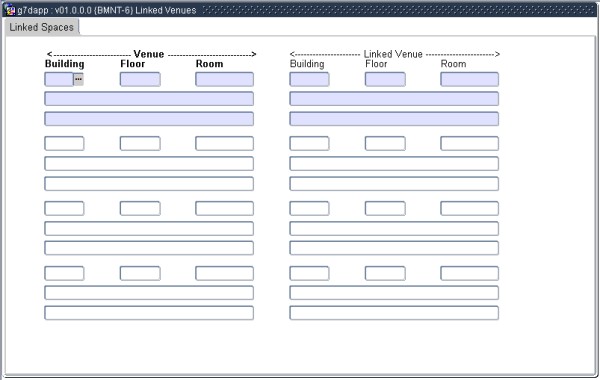Select the third record's Venue Room field

(224, 209)
